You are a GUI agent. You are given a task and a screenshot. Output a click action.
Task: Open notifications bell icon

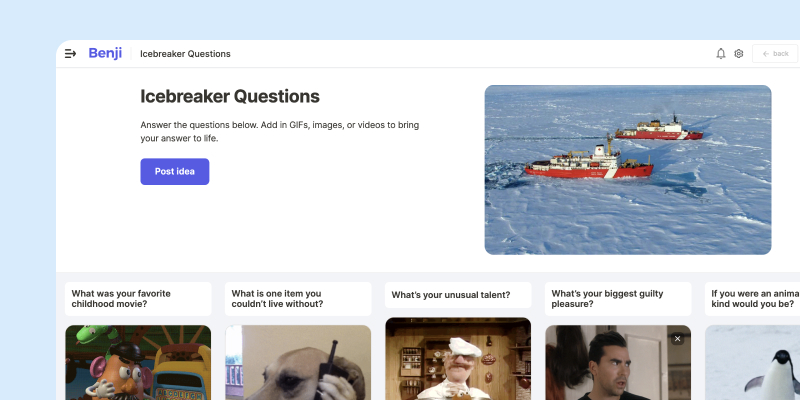click(x=720, y=54)
